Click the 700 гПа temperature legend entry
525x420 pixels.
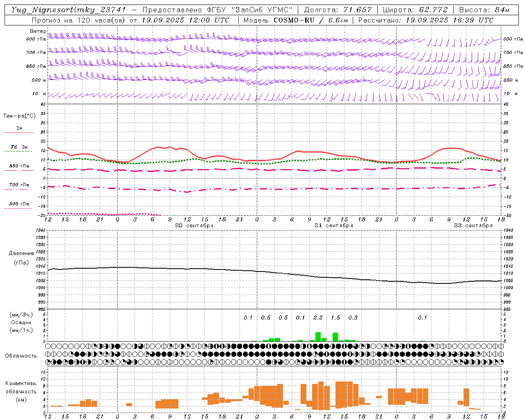coord(19,185)
